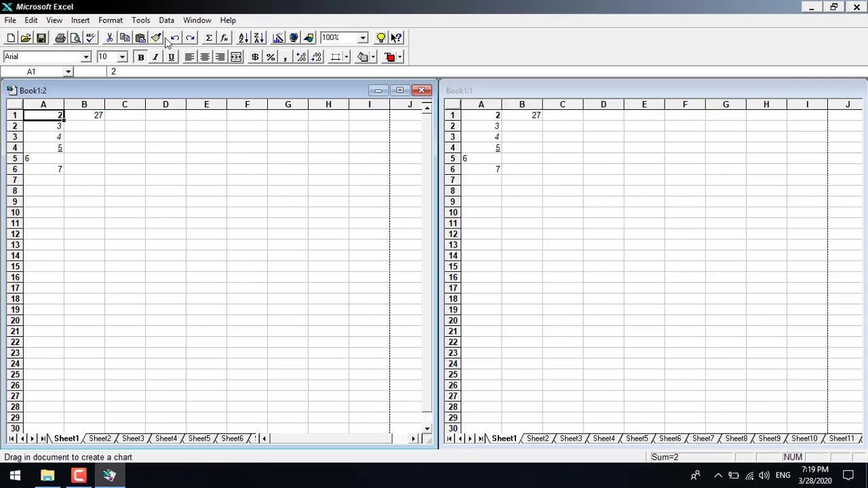Open the font size dropdown
The image size is (868, 488).
coord(122,57)
